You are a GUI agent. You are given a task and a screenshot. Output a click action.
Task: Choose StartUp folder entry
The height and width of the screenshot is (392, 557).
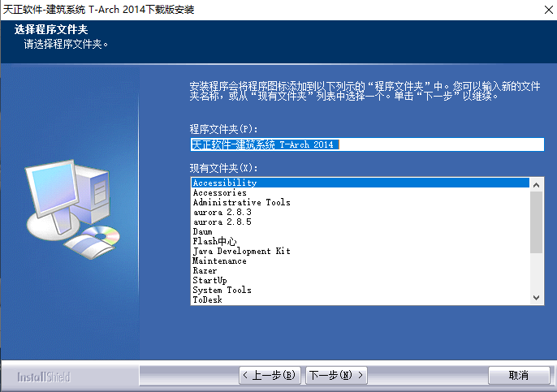click(x=361, y=281)
